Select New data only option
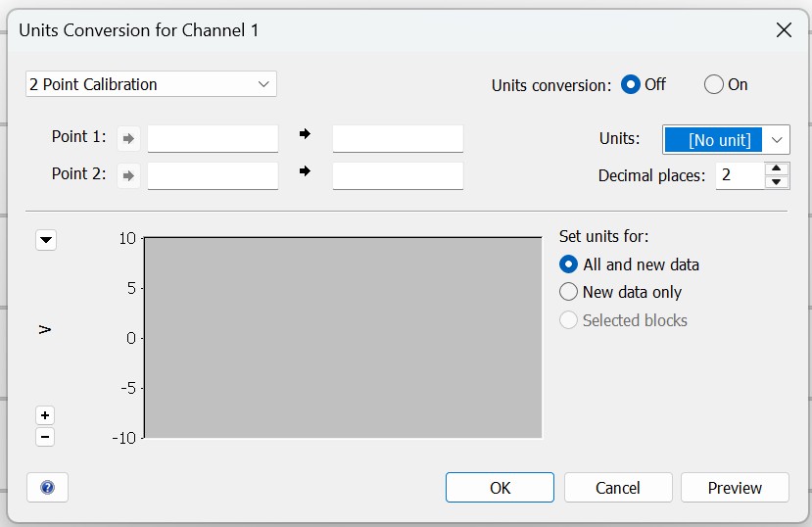 point(568,292)
